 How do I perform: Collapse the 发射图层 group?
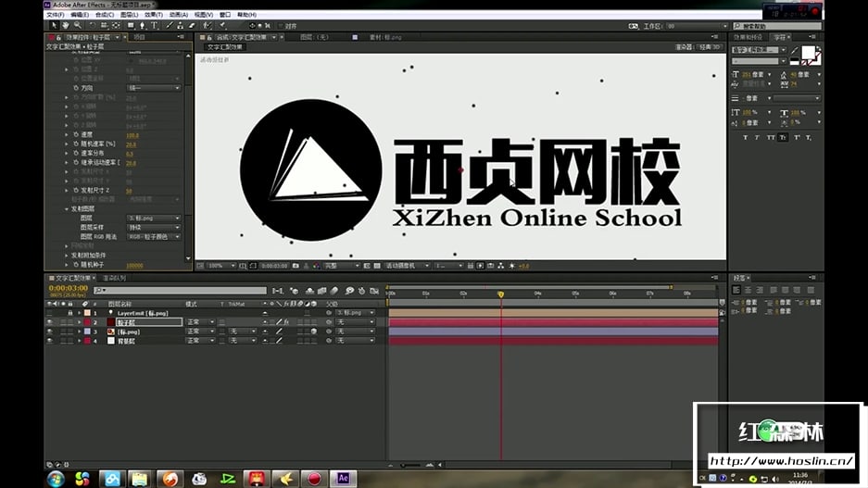tap(67, 208)
